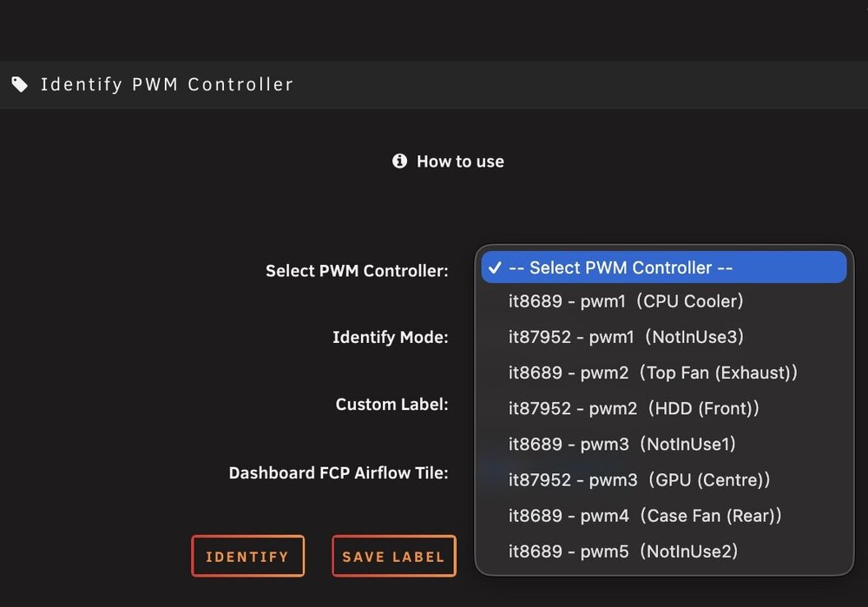The image size is (868, 607).
Task: Choose the '-- Select PWM Controller --' placeholder option
Action: pyautogui.click(x=664, y=267)
